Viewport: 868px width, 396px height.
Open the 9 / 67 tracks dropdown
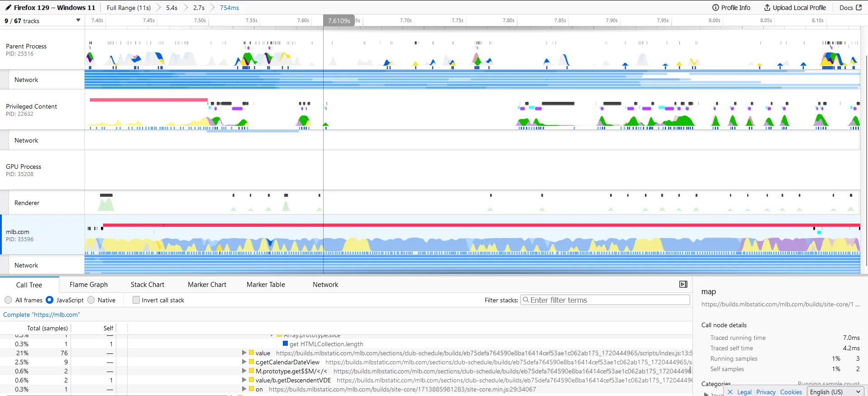42,21
